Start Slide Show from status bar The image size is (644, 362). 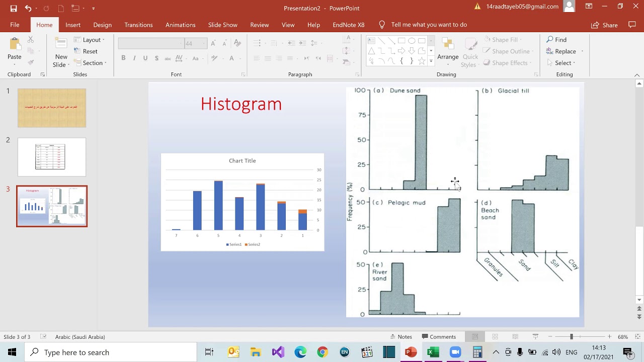coord(535,337)
